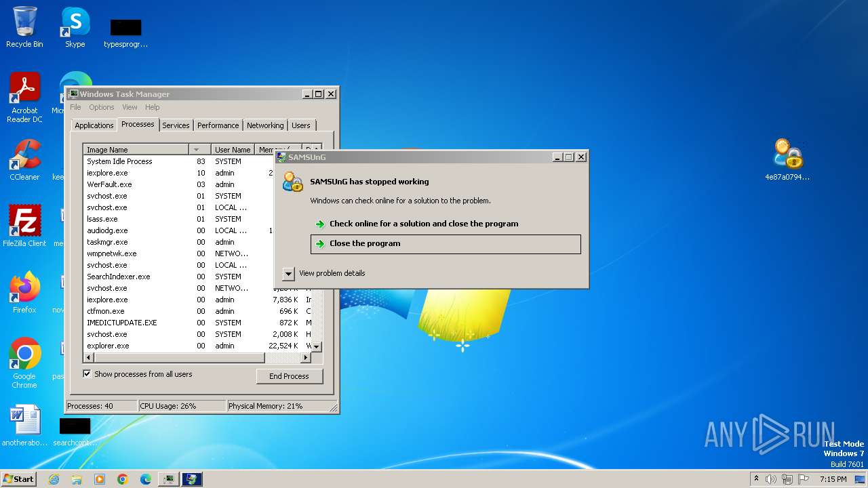Open the Skype desktop shortcut
The width and height of the screenshot is (868, 488).
point(75,27)
